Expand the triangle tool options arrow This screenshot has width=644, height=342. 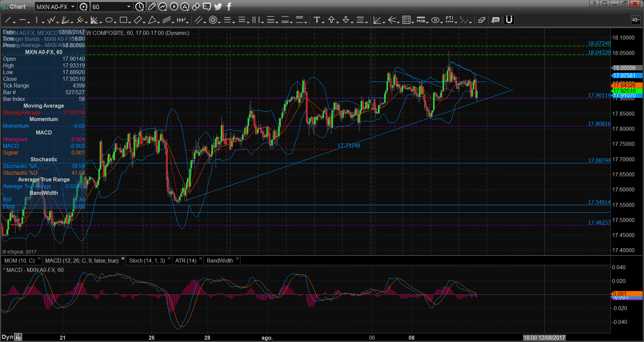pyautogui.click(x=159, y=22)
